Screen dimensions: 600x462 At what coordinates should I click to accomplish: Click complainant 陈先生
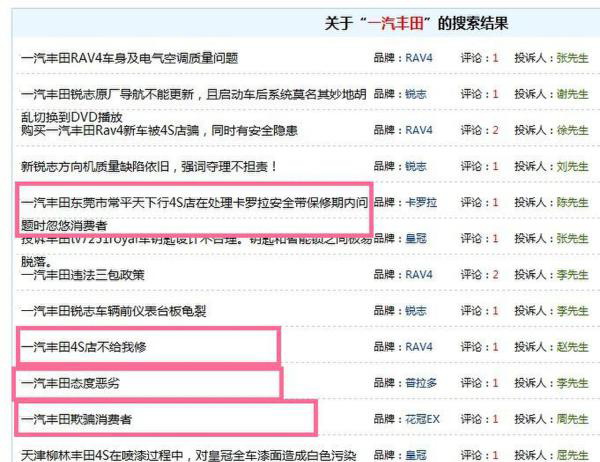572,202
